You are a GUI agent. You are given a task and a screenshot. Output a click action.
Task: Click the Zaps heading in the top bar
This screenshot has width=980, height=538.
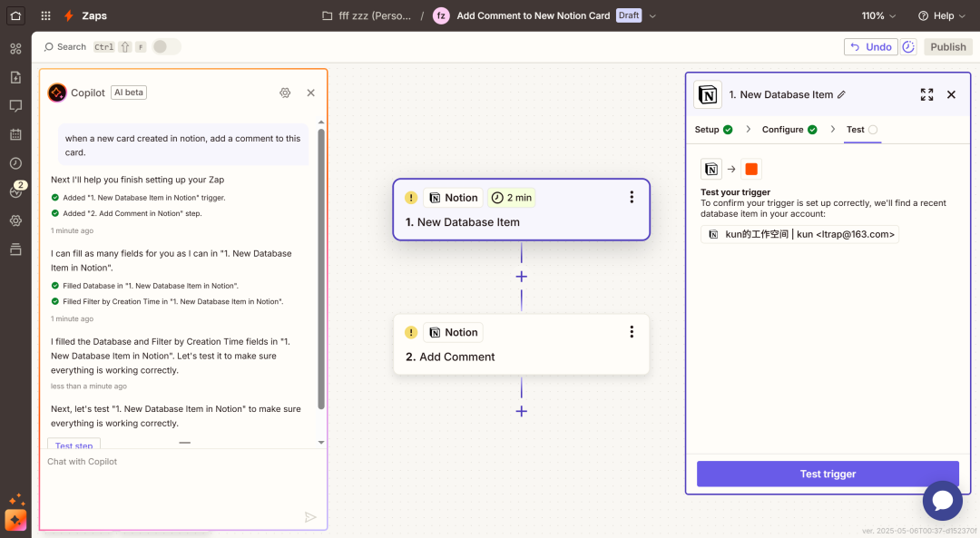[x=94, y=15]
